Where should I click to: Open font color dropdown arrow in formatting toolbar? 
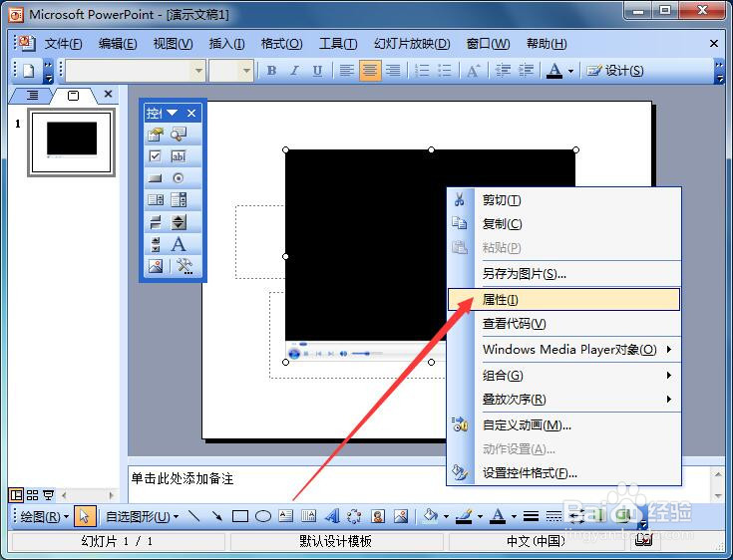[570, 71]
